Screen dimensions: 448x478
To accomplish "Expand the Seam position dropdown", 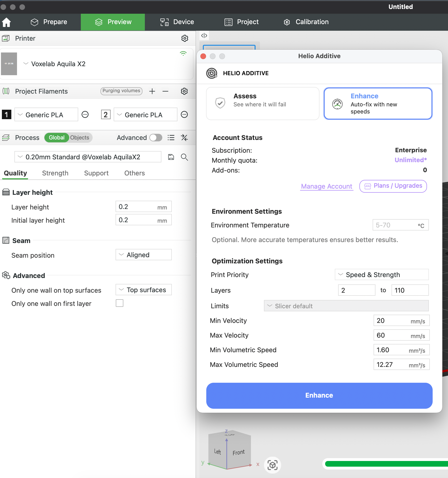I will tap(143, 255).
